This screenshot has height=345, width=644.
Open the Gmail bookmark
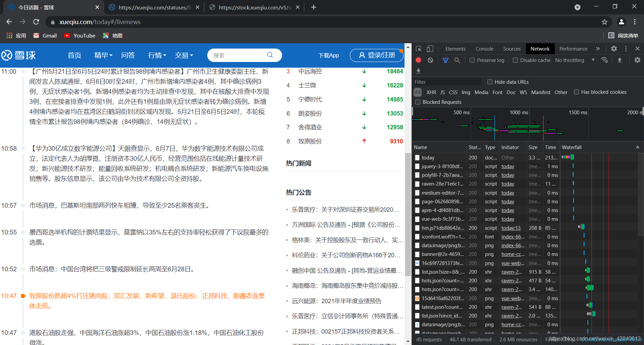[45, 36]
